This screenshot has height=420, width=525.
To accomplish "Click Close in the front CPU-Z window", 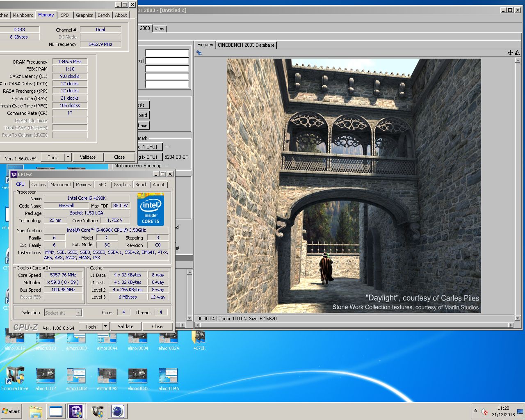I will pyautogui.click(x=157, y=326).
